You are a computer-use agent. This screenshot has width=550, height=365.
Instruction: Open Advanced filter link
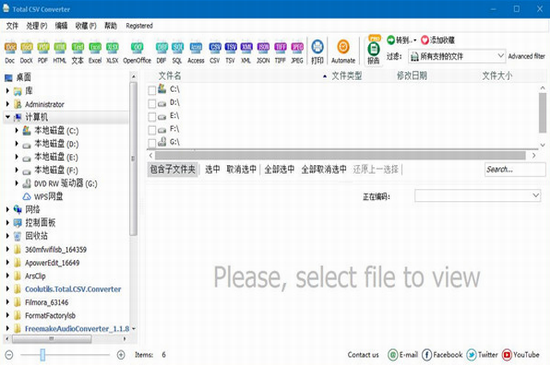[x=526, y=56]
